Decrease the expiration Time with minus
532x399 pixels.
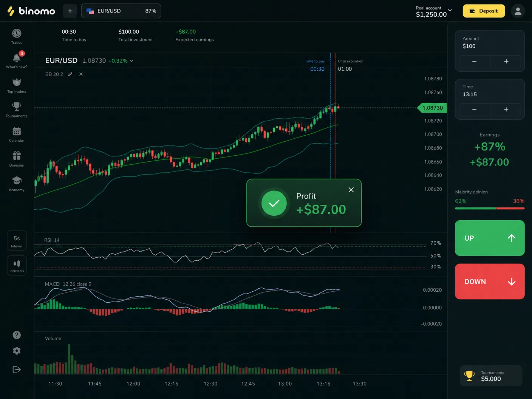coord(475,109)
